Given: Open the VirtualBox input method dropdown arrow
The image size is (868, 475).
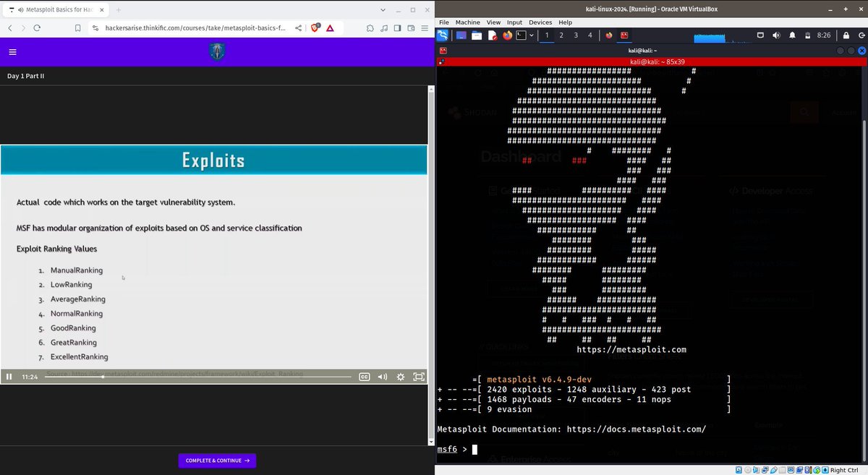Looking at the screenshot, I should click(x=530, y=35).
